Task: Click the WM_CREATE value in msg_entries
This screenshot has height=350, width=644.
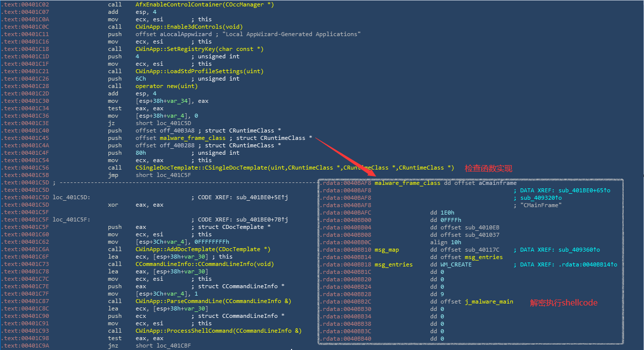Action: pos(456,264)
